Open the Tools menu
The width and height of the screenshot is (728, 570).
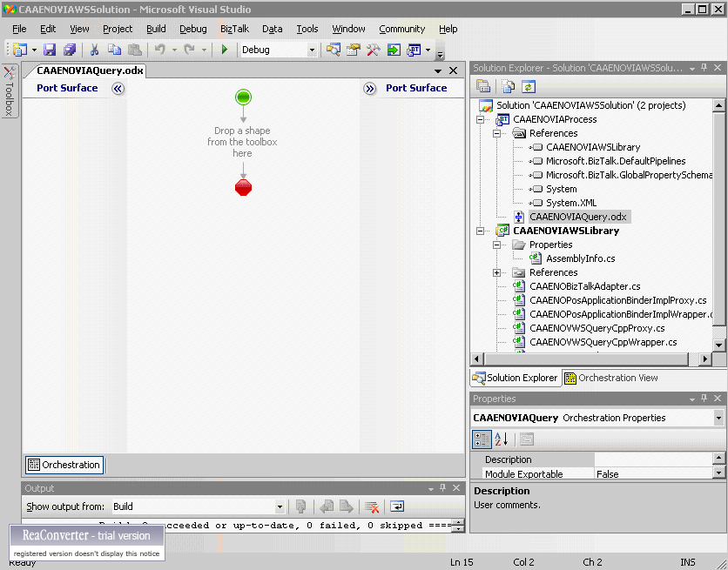pos(307,29)
